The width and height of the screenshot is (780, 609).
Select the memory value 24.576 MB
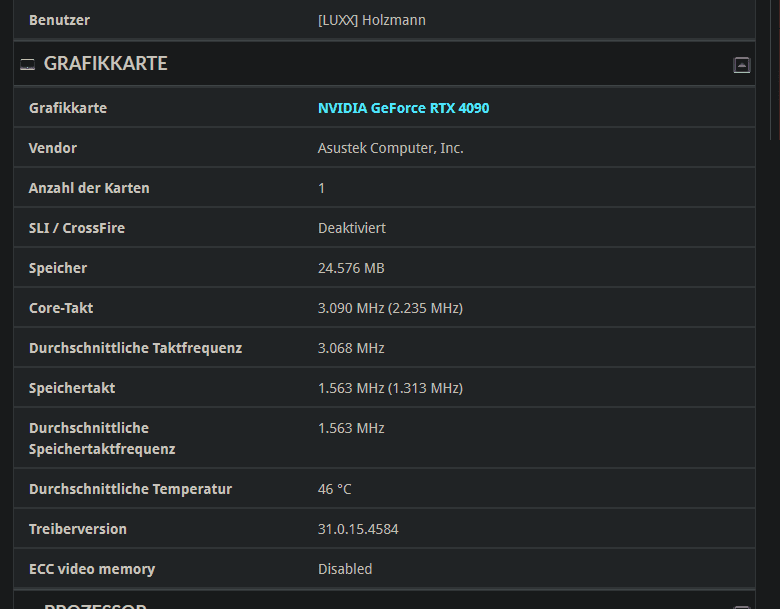pos(351,268)
